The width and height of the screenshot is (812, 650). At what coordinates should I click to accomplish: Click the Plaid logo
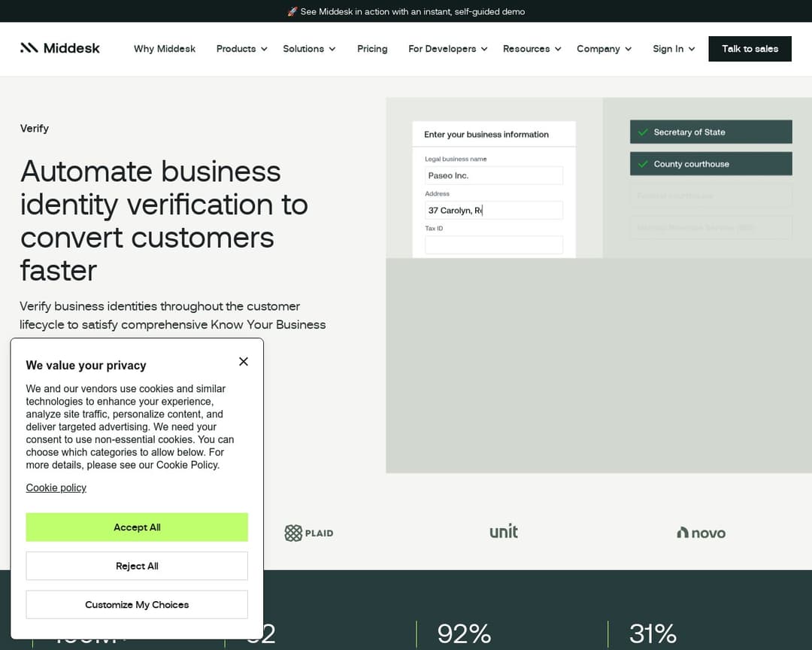[x=309, y=533]
